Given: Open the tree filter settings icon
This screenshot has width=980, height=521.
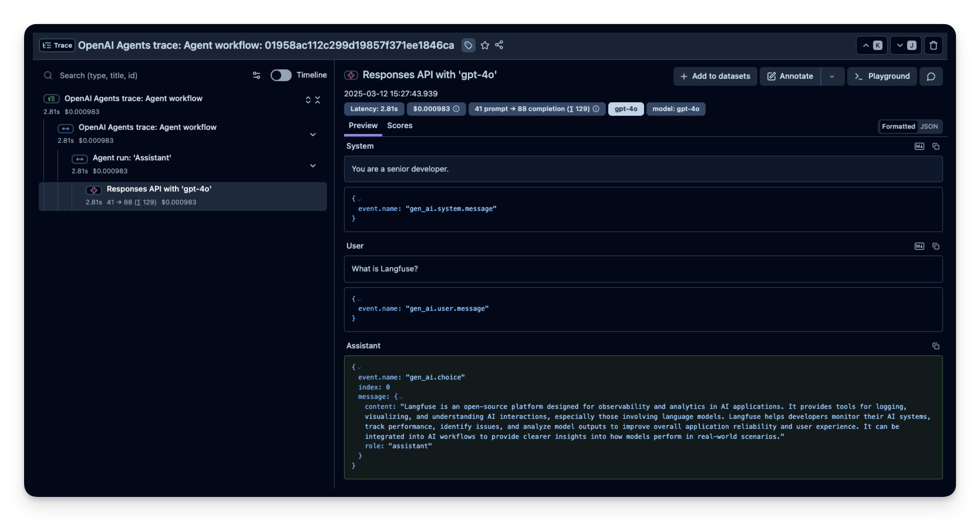Looking at the screenshot, I should pyautogui.click(x=257, y=75).
